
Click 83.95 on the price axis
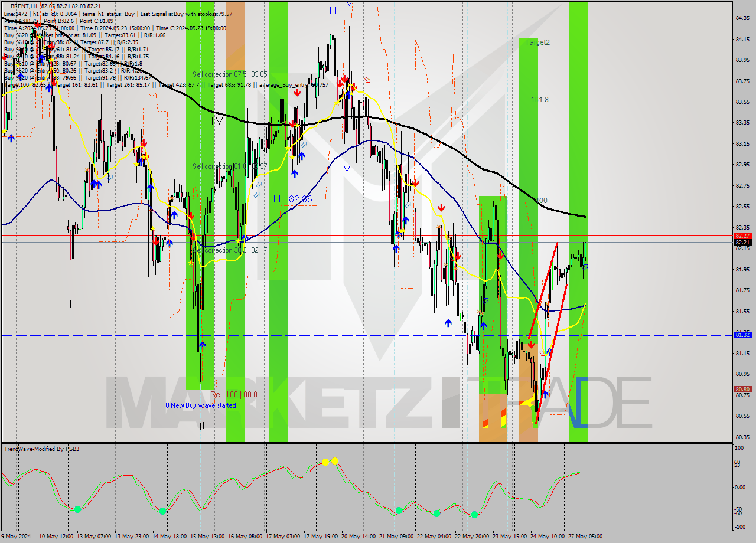pos(742,60)
